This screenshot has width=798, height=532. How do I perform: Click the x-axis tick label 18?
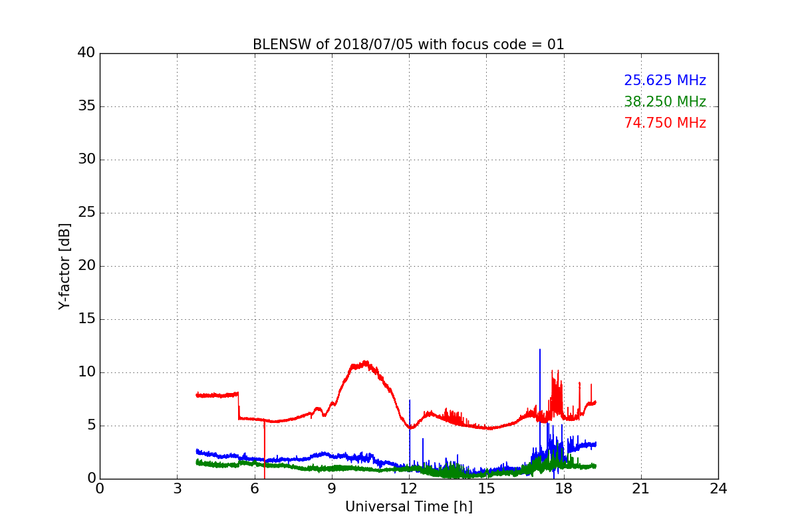click(x=564, y=489)
